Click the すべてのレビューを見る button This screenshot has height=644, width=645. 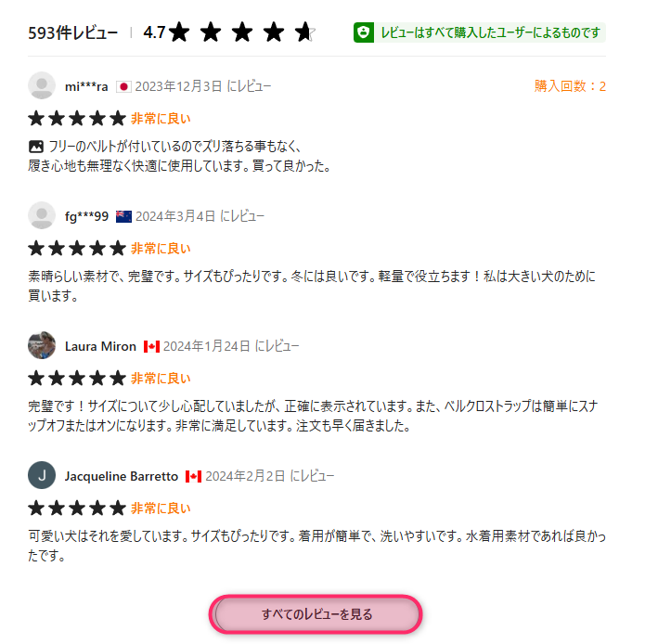click(316, 614)
